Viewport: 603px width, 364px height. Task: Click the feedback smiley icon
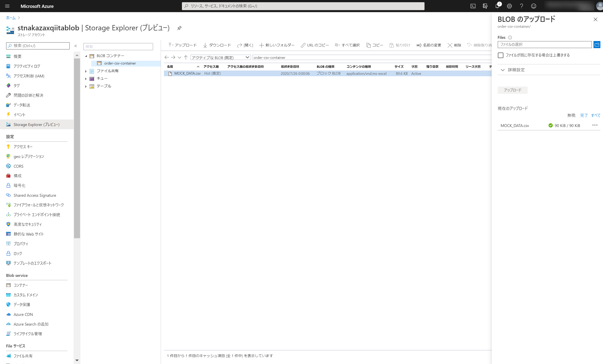[x=533, y=6]
